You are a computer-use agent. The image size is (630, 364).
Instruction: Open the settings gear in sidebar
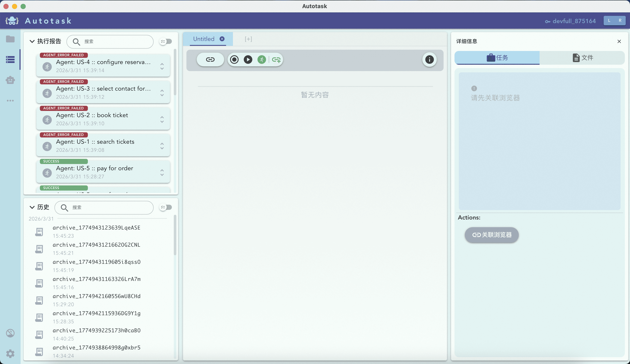10,354
